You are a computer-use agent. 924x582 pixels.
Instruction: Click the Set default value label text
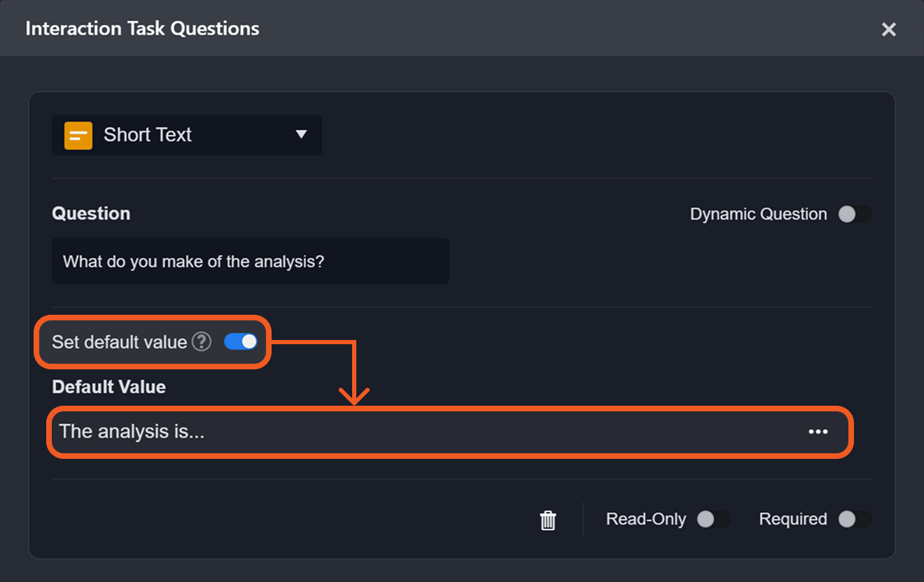[119, 342]
